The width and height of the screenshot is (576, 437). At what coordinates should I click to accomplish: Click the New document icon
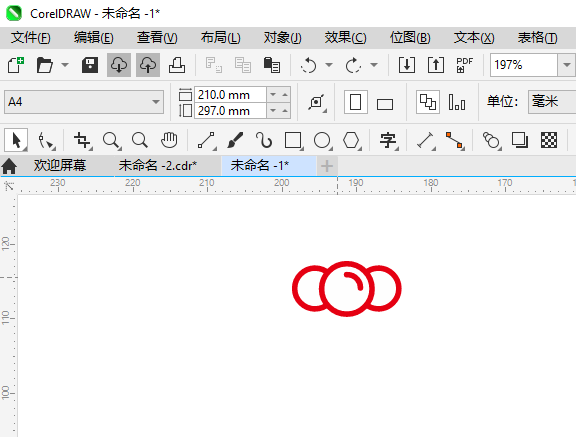(16, 65)
